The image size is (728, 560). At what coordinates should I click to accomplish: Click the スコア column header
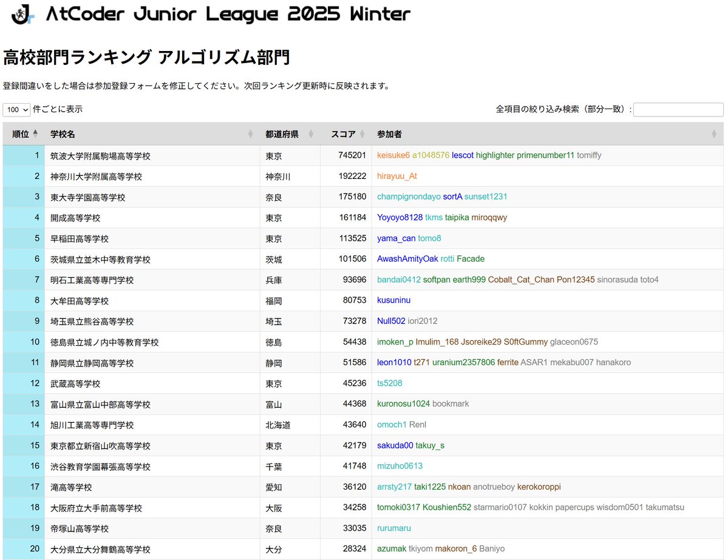pos(346,134)
